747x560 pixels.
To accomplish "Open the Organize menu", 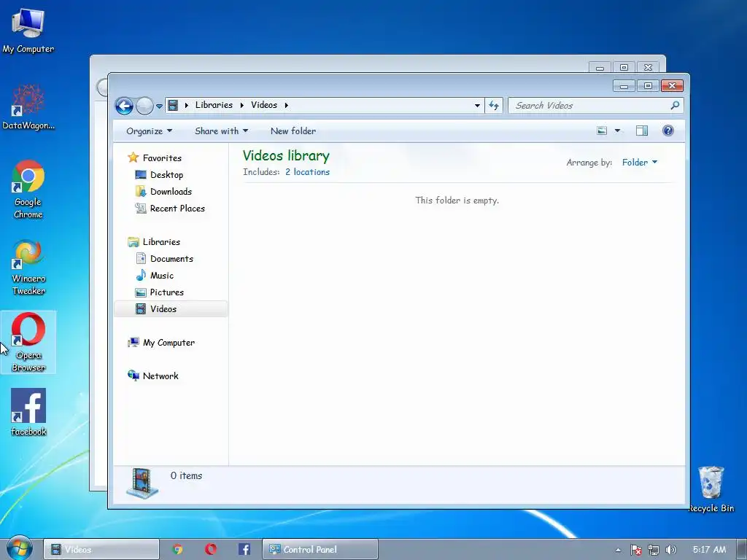I will click(149, 131).
